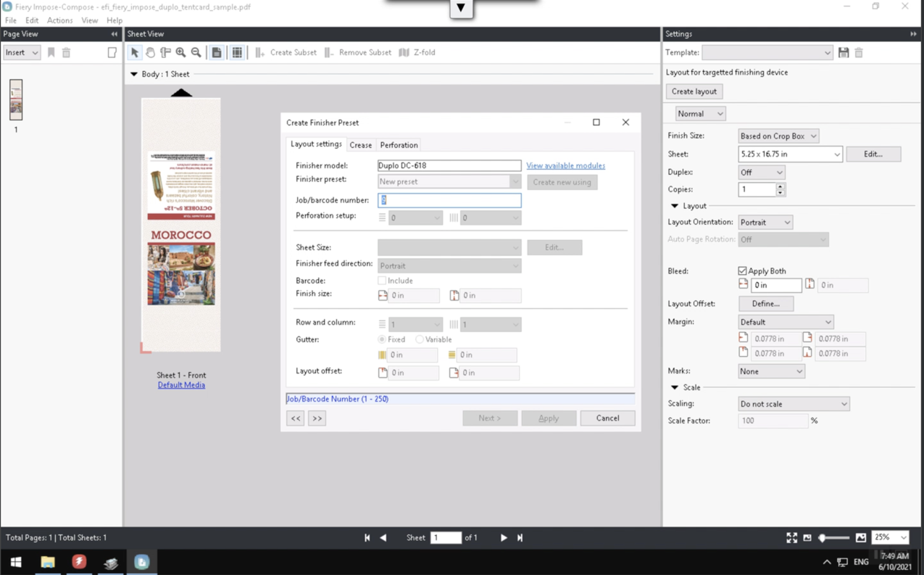Screen dimensions: 924x575
Task: Click the zoom slider in status bar
Action: [x=833, y=538]
